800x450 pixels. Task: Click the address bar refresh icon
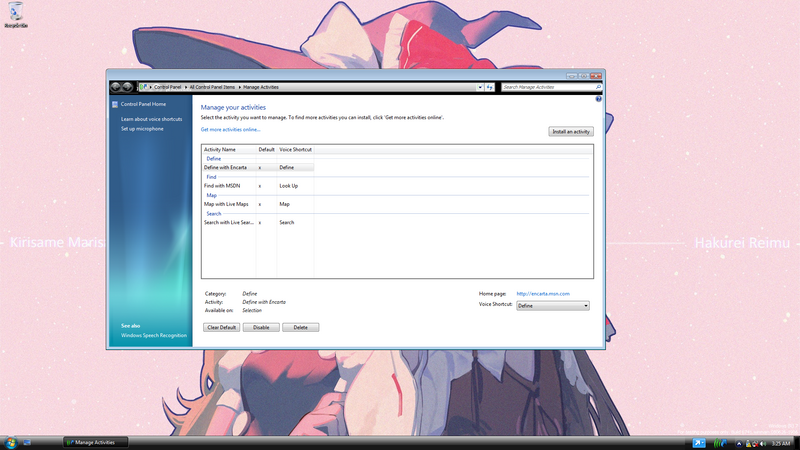(x=490, y=87)
